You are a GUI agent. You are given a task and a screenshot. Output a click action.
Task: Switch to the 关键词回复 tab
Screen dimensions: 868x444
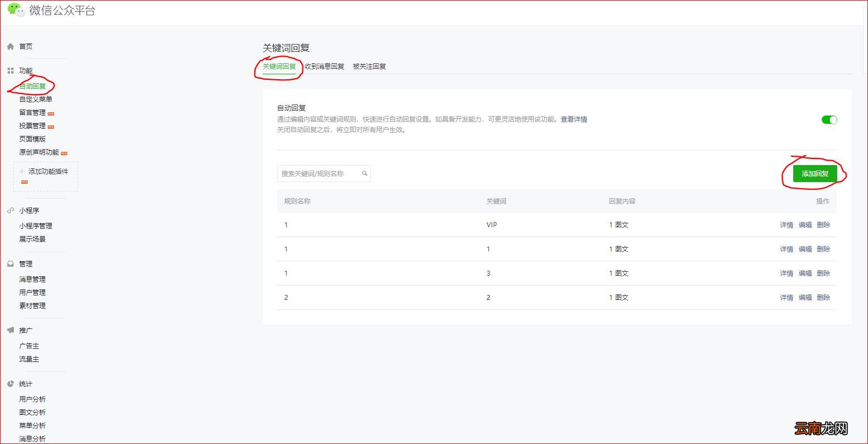coord(279,67)
